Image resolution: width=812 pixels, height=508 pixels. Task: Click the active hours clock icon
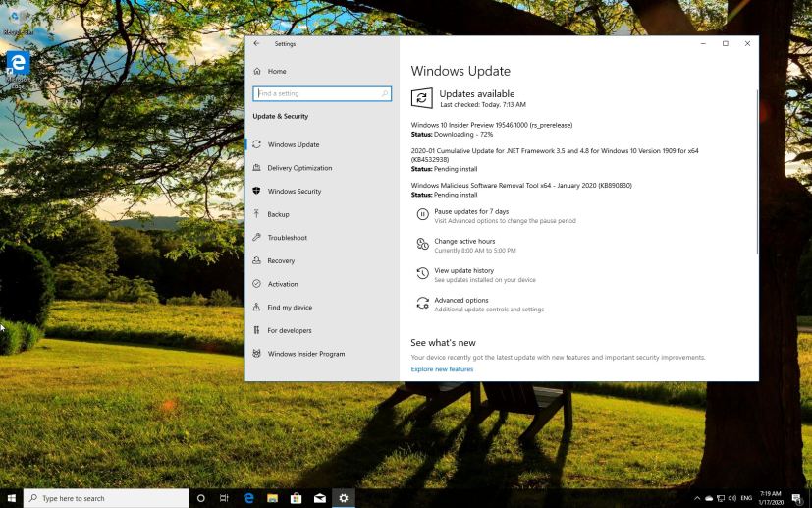point(422,244)
